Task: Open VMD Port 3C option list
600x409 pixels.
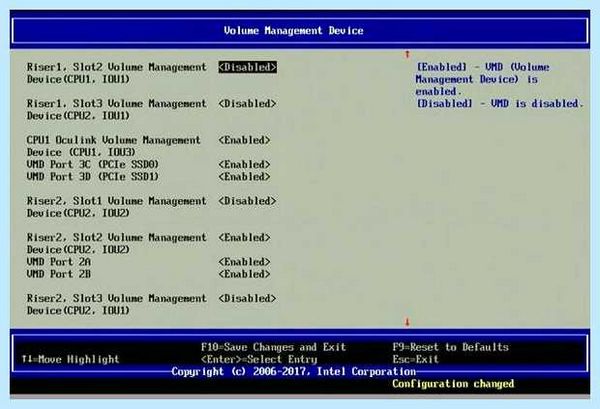Action: pos(245,165)
